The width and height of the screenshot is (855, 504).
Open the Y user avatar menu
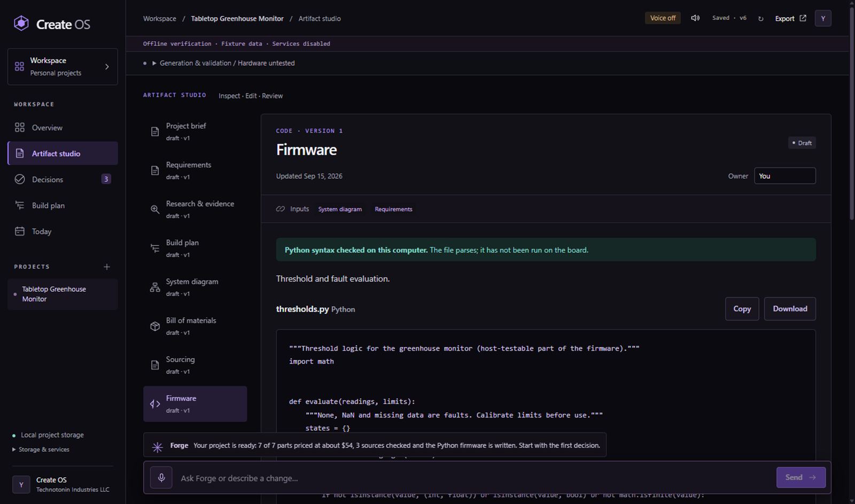pos(823,18)
